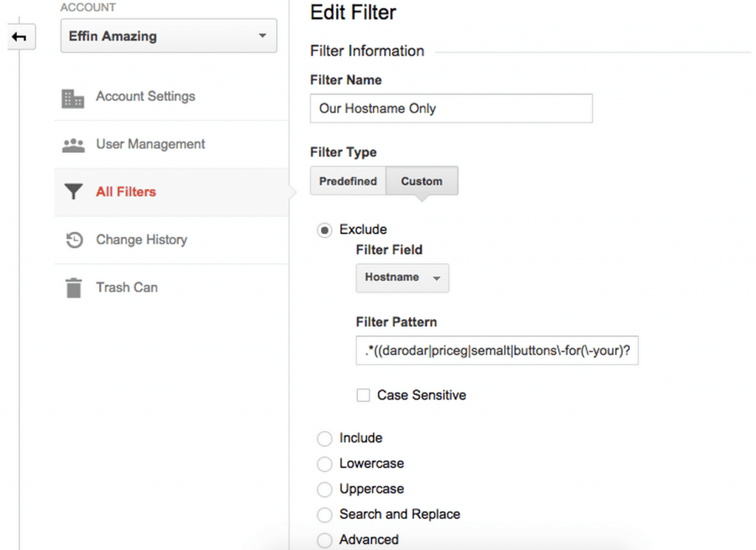Screen dimensions: 756x550
Task: Click the ACCOUNT column label
Action: point(88,7)
